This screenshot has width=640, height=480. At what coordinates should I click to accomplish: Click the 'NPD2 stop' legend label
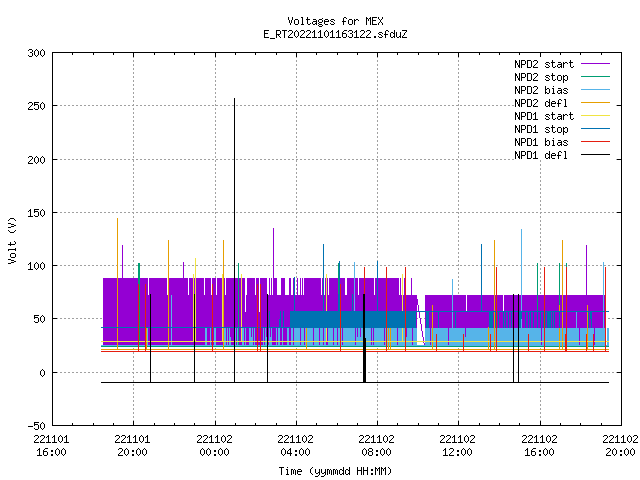click(541, 77)
